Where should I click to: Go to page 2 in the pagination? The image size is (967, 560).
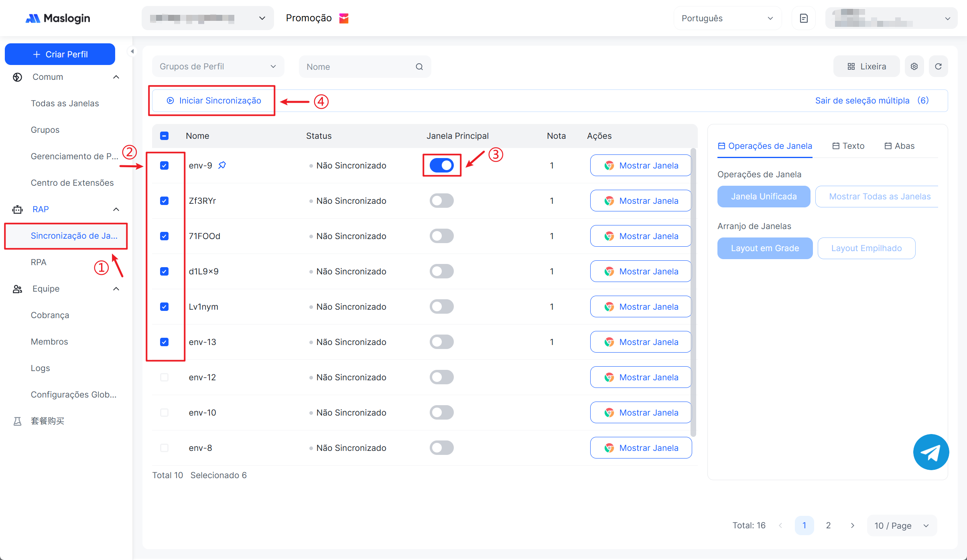click(828, 526)
